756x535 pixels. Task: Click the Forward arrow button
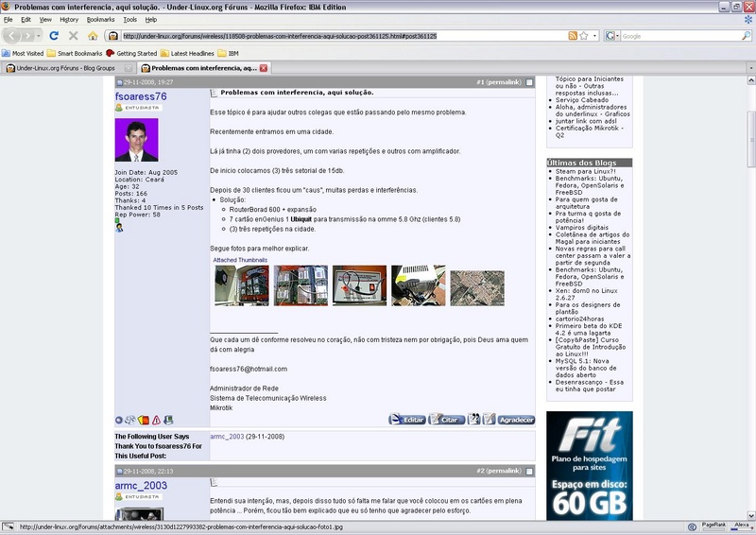27,36
